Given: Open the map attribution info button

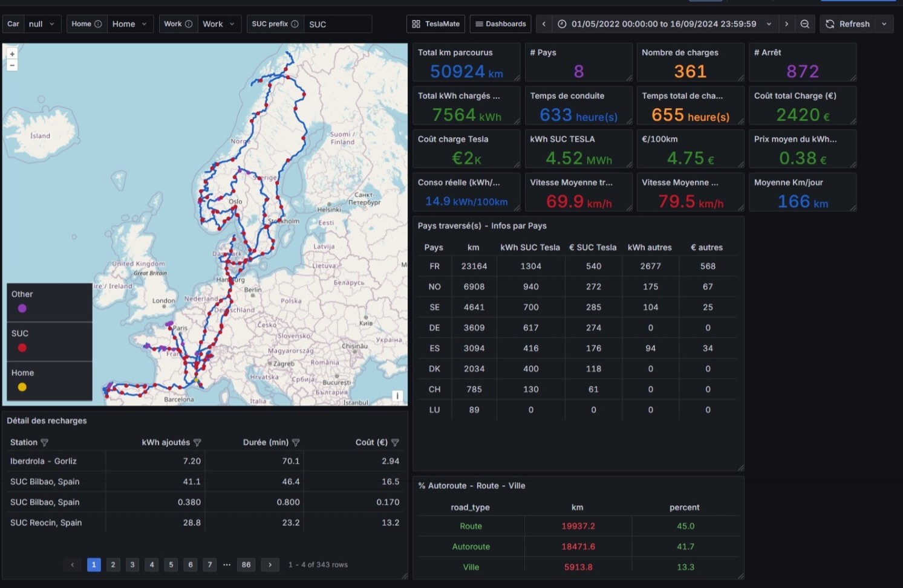Looking at the screenshot, I should click(x=397, y=396).
